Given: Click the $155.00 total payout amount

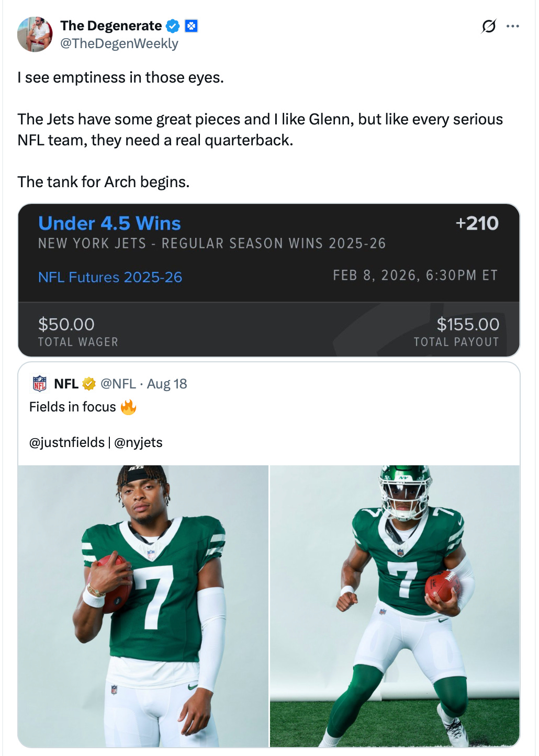Looking at the screenshot, I should [x=468, y=324].
